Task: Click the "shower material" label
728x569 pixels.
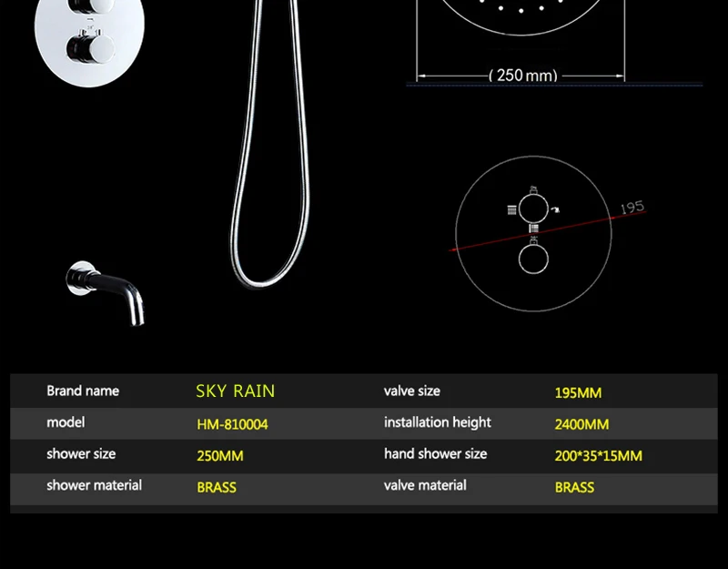Action: tap(94, 485)
